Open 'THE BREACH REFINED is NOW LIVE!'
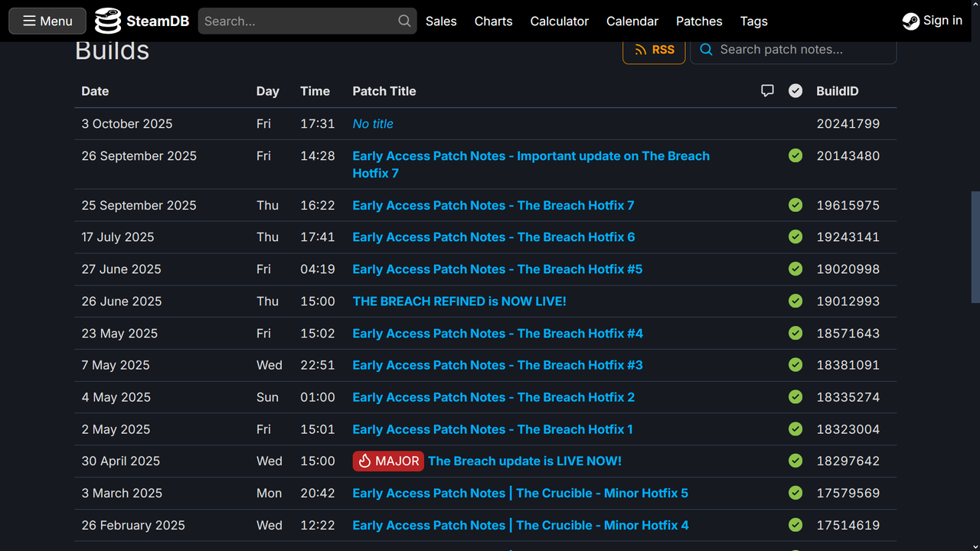The image size is (980, 551). [x=459, y=302]
